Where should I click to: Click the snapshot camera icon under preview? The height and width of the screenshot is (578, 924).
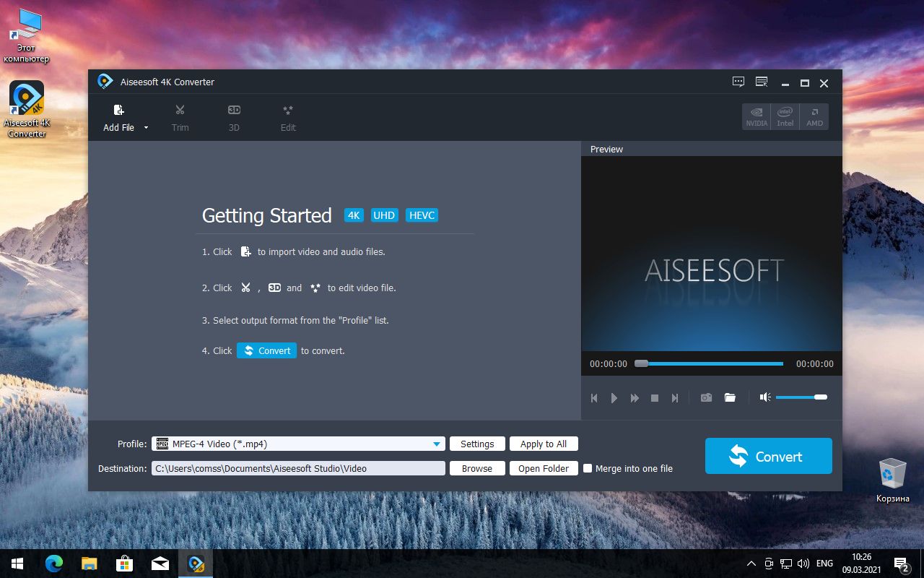[706, 397]
